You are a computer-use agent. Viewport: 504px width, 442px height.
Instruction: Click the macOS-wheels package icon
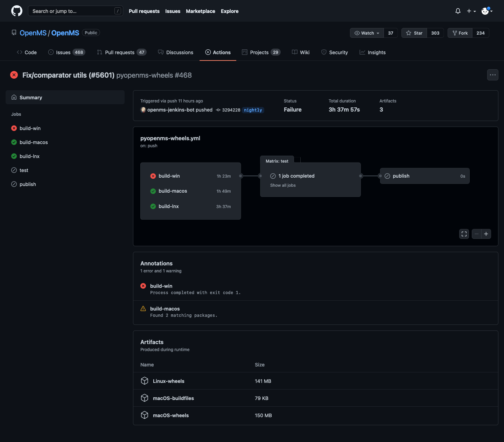click(145, 415)
